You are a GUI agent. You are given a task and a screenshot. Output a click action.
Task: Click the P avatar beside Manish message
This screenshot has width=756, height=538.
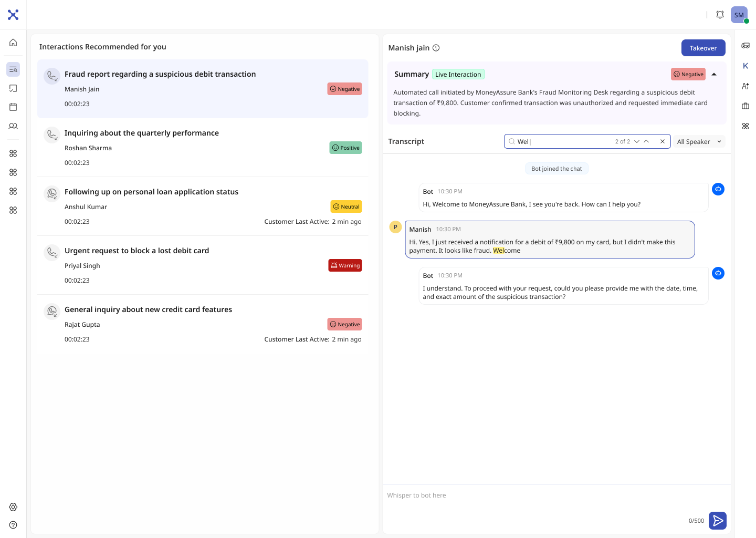tap(395, 227)
